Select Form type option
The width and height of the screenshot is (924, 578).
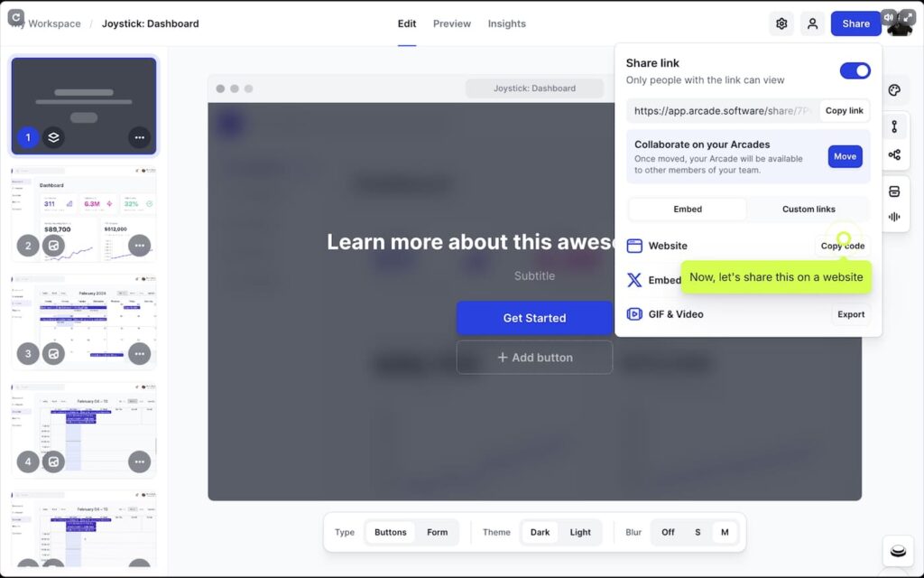438,532
